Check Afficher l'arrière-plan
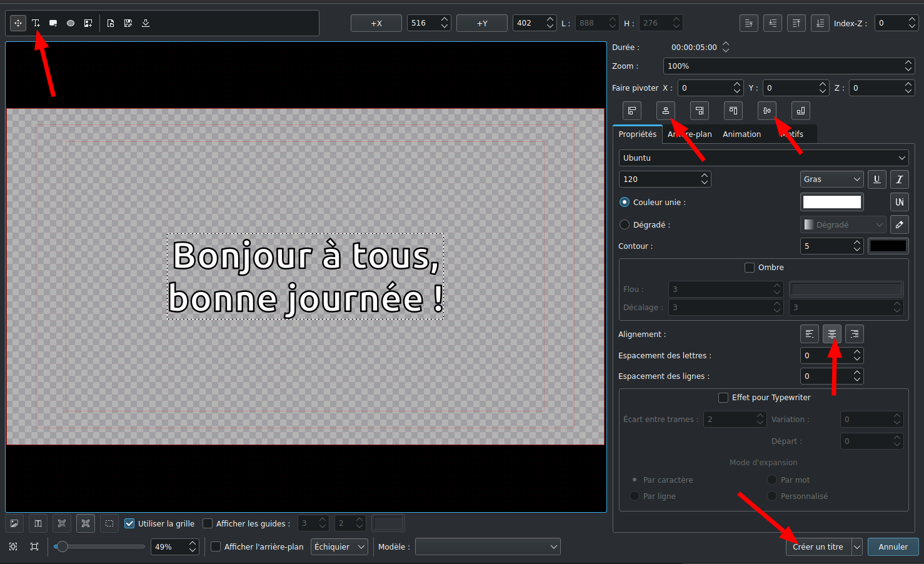The height and width of the screenshot is (564, 924). pyautogui.click(x=216, y=546)
